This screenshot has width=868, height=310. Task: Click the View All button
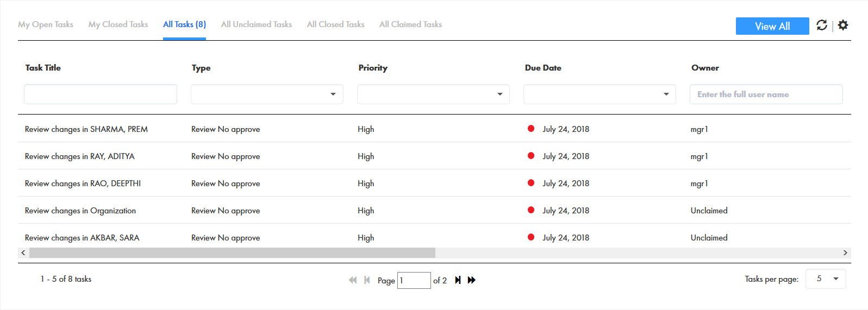(772, 26)
